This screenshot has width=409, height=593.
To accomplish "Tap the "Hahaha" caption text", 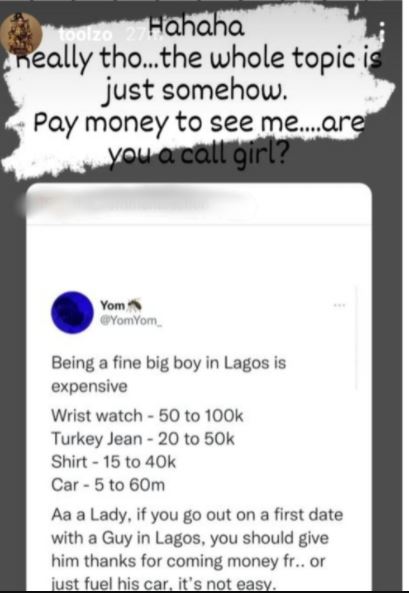I will tap(196, 28).
